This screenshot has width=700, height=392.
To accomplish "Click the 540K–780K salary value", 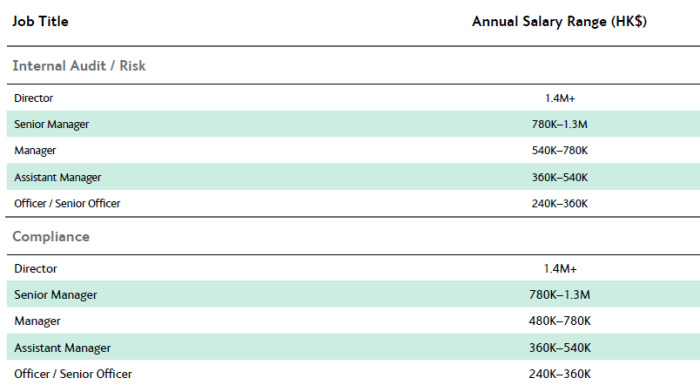I will click(560, 150).
